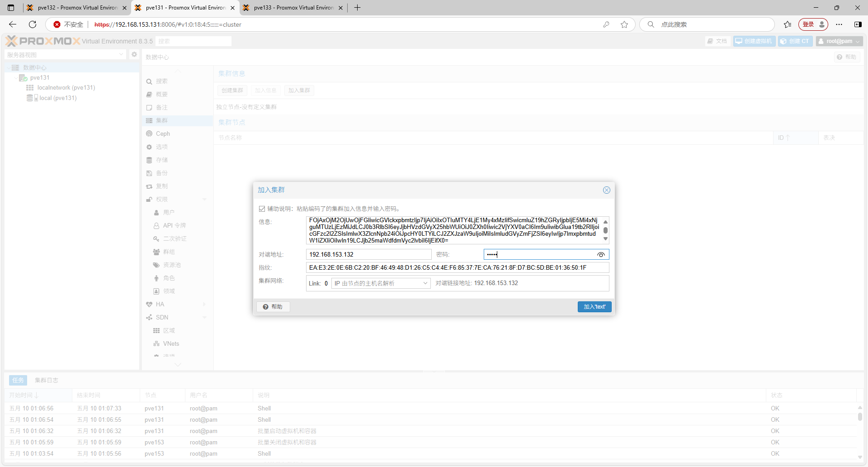Open a new browser tab
The height and width of the screenshot is (467, 868).
point(357,8)
